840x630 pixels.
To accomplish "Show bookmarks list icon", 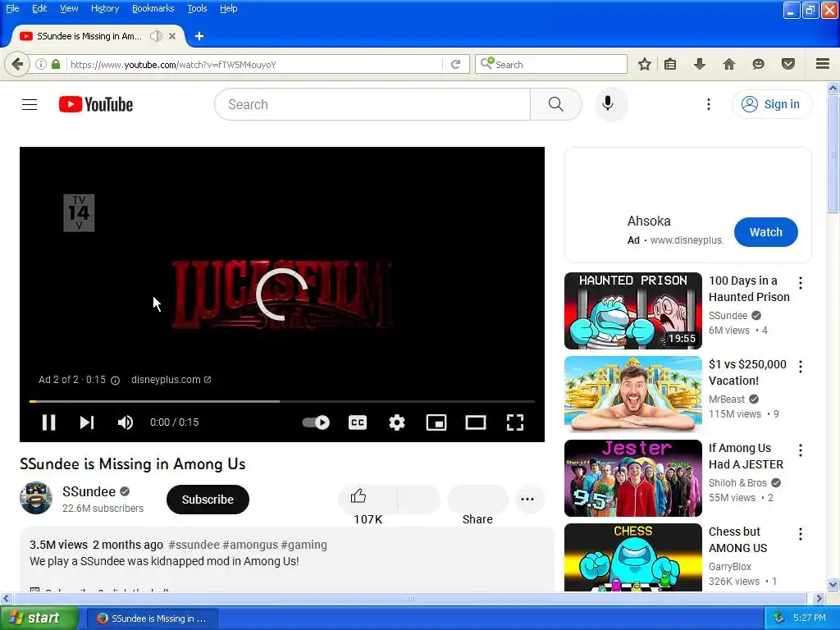I will [x=670, y=64].
